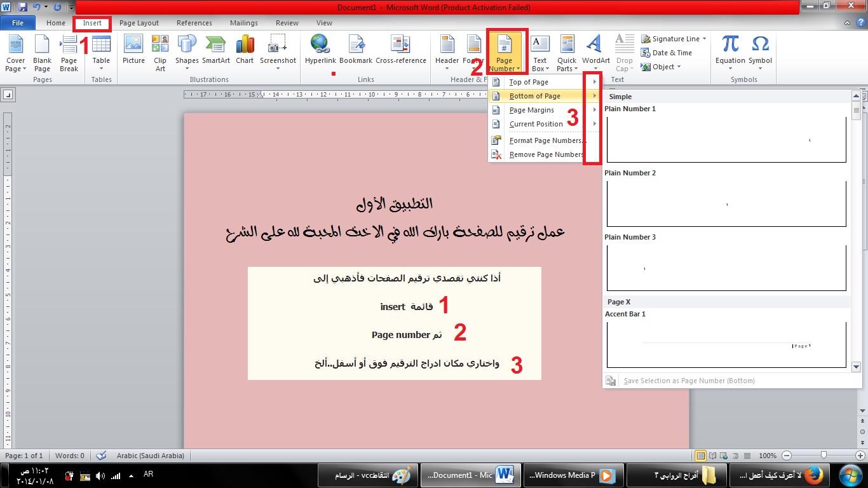The image size is (868, 488).
Task: Switch to the Home tab
Action: point(56,23)
